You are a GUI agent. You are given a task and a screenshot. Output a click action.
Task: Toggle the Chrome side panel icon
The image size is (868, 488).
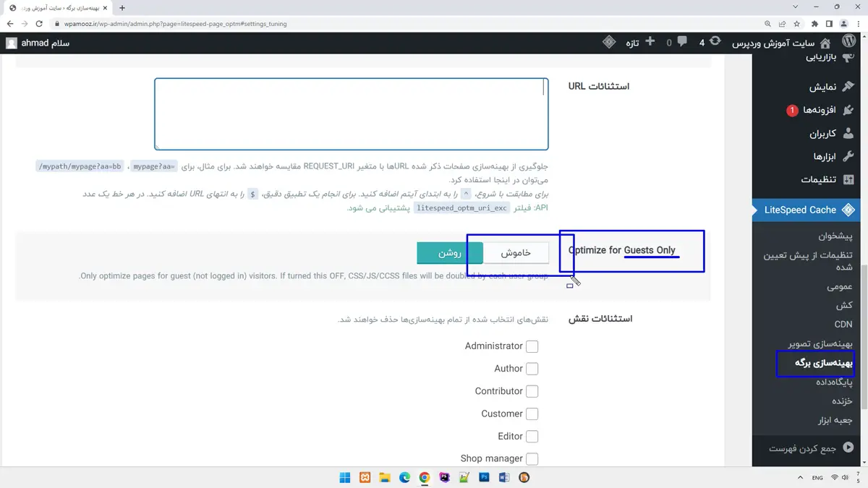[829, 23]
